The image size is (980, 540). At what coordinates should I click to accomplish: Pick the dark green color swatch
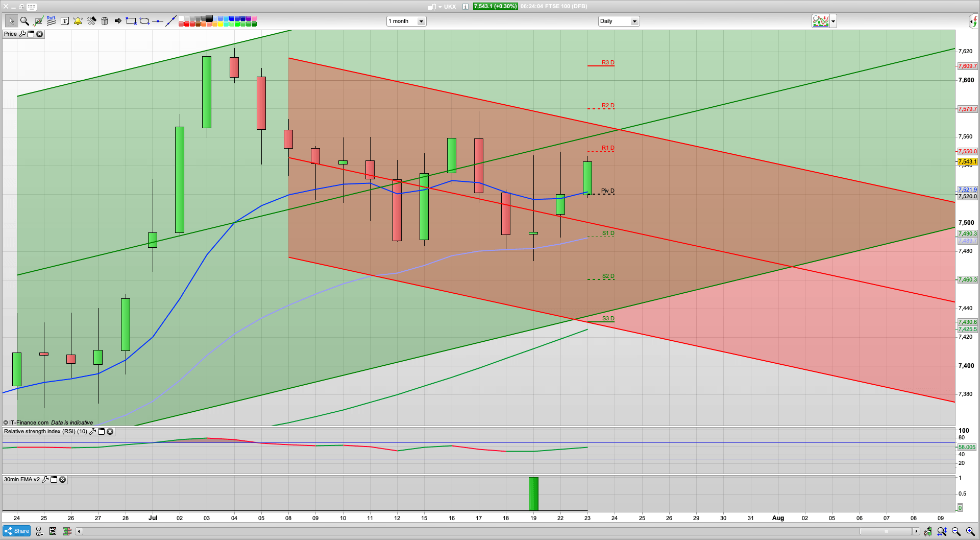254,24
